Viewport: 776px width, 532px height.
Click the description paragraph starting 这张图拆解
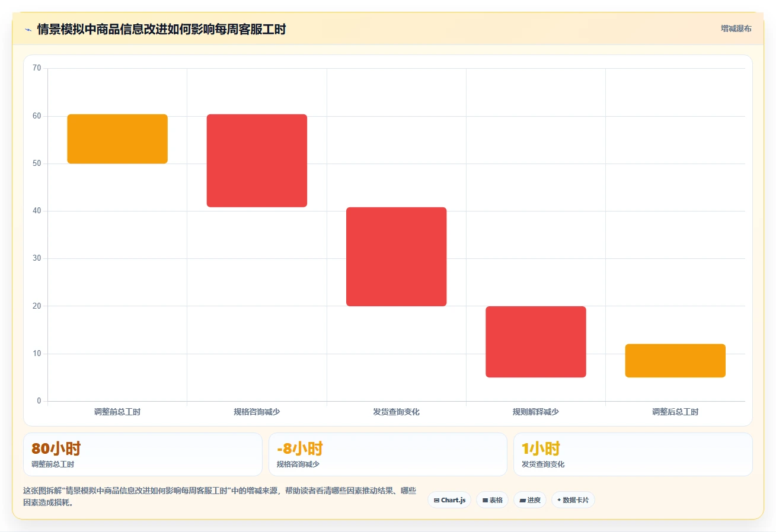(219, 496)
